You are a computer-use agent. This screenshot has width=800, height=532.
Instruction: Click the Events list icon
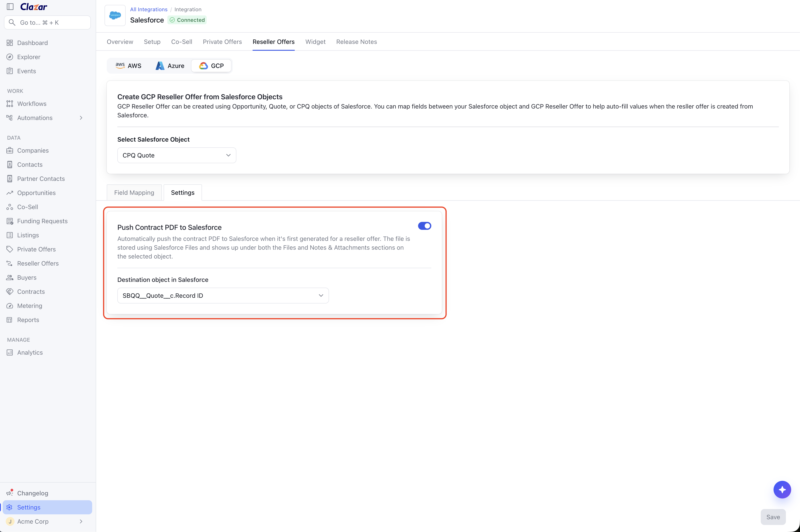[x=10, y=71]
